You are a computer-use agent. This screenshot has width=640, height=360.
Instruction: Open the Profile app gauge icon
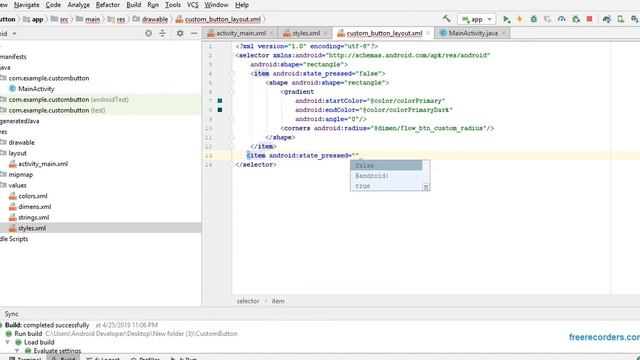[x=562, y=19]
